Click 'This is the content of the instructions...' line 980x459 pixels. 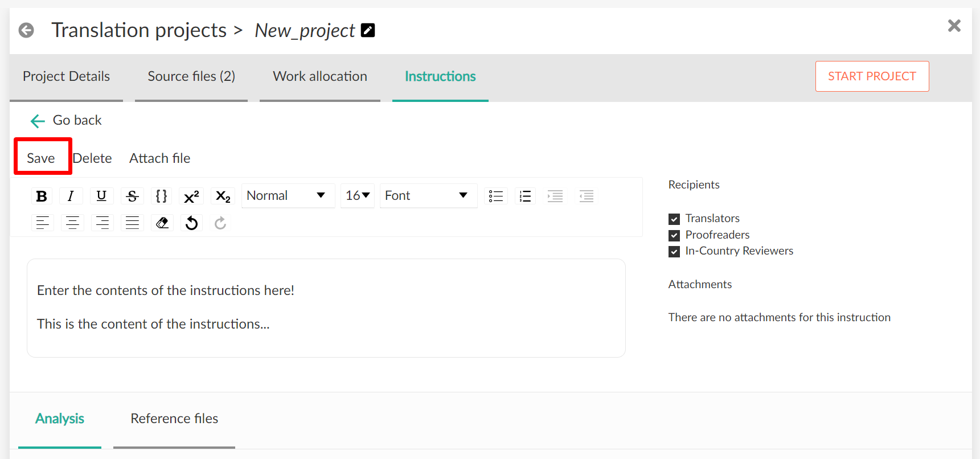[153, 324]
